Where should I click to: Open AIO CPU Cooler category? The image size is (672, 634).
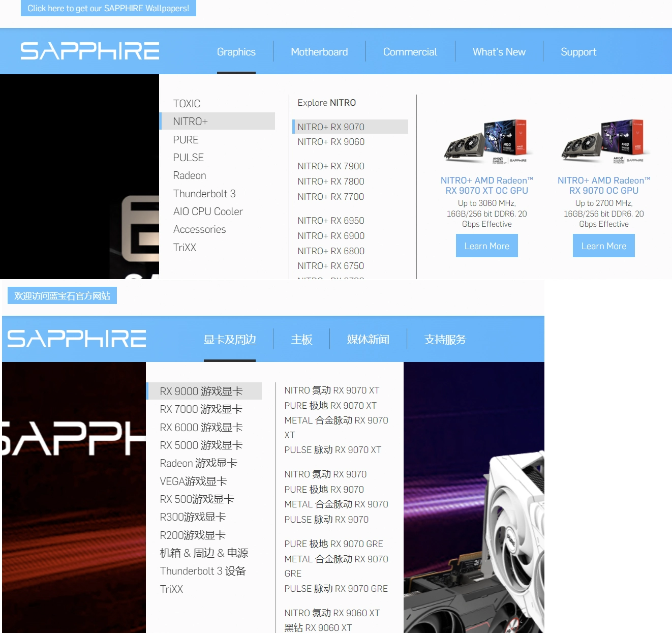208,212
